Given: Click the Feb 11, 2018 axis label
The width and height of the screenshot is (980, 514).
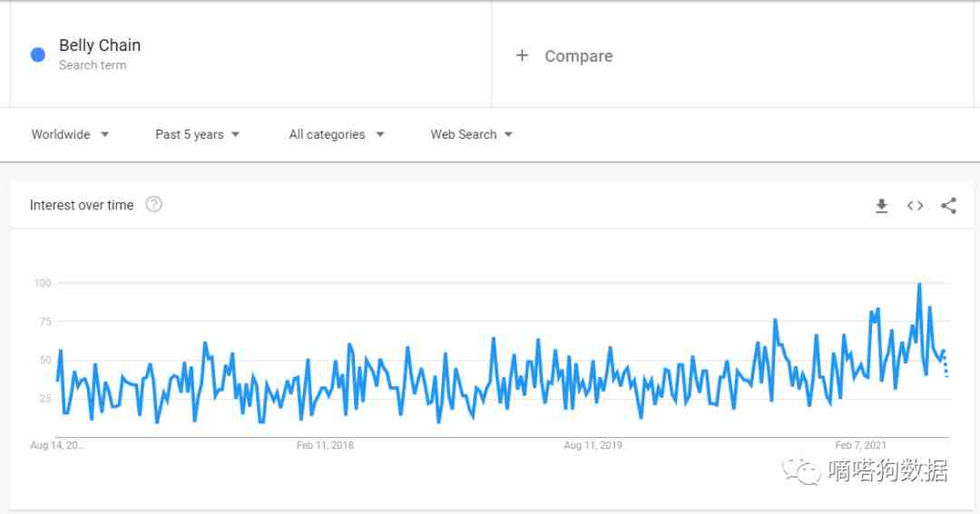Looking at the screenshot, I should tap(325, 445).
